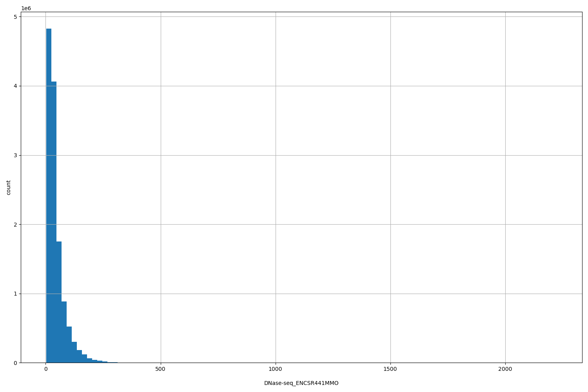Click the x-axis tick label 0

[x=46, y=369]
